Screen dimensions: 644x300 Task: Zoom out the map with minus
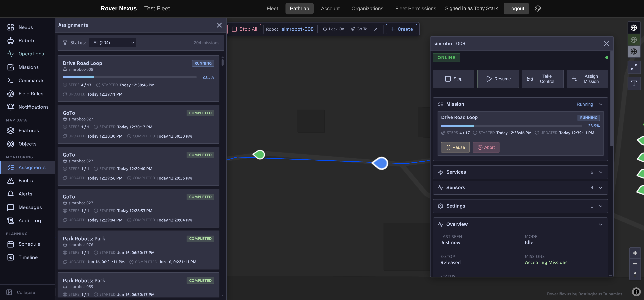(635, 264)
